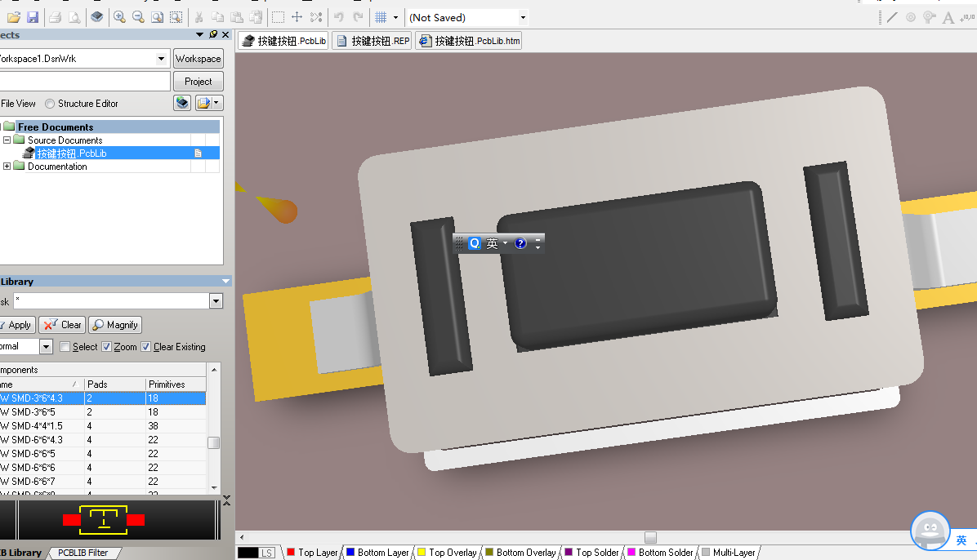Screen dimensions: 977x560
Task: Click the Print toolbar icon
Action: click(x=56, y=17)
